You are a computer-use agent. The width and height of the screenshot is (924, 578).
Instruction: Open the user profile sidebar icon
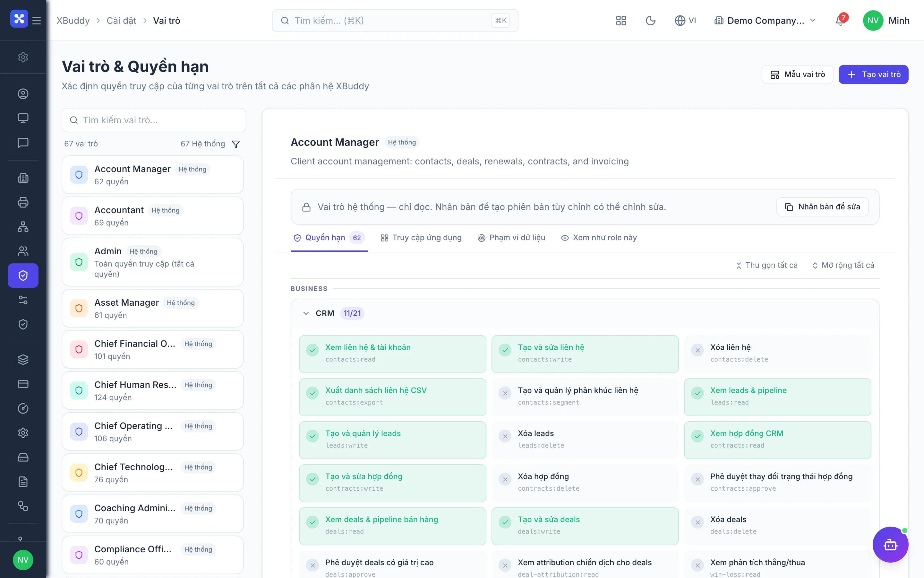click(23, 94)
